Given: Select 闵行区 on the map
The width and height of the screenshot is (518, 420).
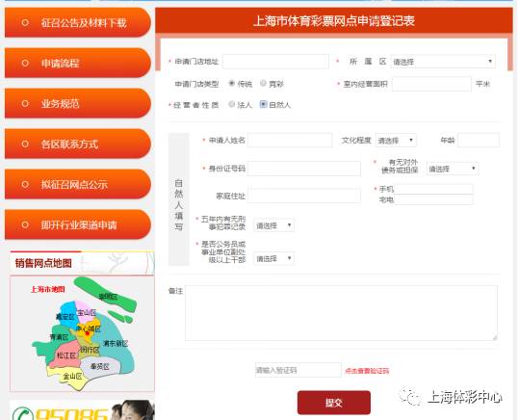Looking at the screenshot, I should tap(90, 350).
